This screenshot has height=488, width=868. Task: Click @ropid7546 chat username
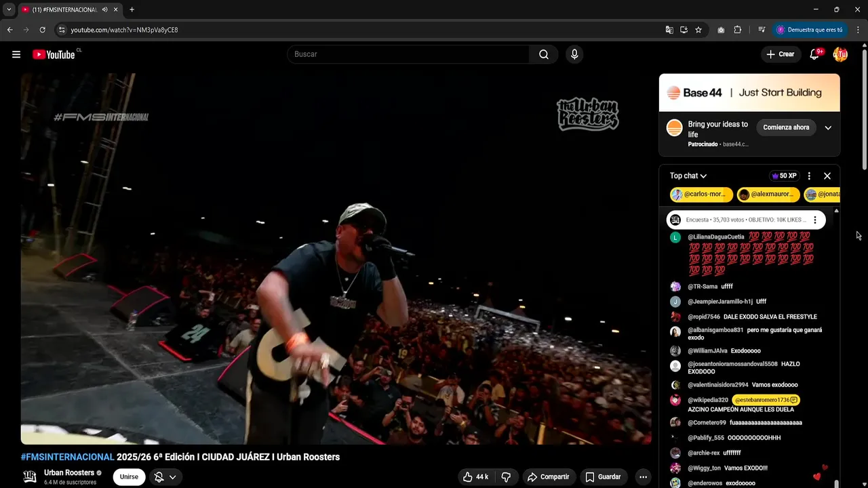pyautogui.click(x=704, y=317)
